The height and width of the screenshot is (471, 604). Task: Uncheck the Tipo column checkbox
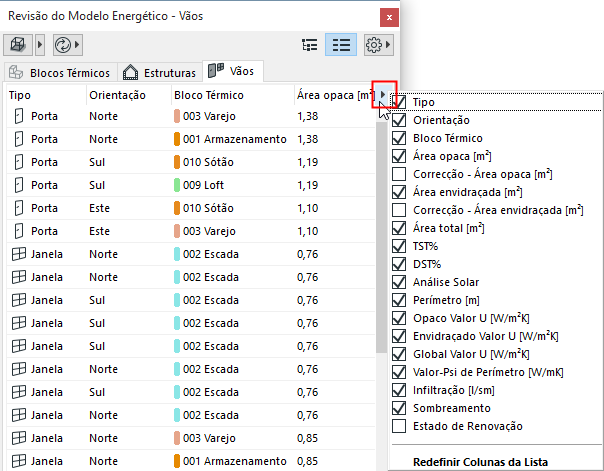pyautogui.click(x=399, y=102)
